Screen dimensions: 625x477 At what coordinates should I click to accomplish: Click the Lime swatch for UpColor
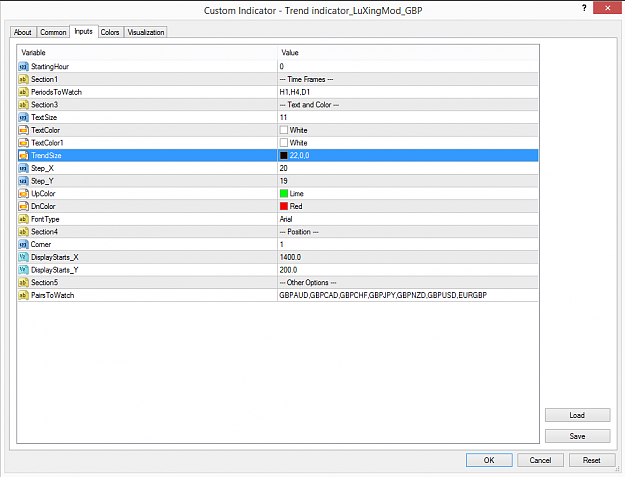coord(284,194)
